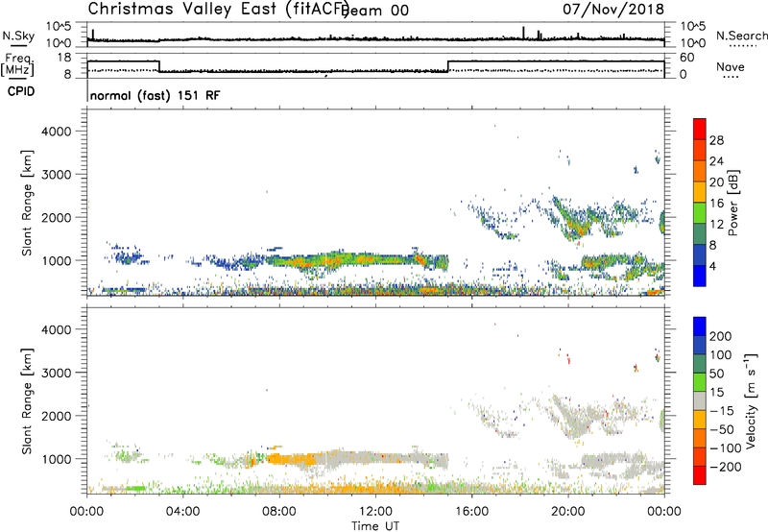Click the 'Slant Range [km]' label of the power panel
The width and height of the screenshot is (768, 532).
click(x=27, y=203)
